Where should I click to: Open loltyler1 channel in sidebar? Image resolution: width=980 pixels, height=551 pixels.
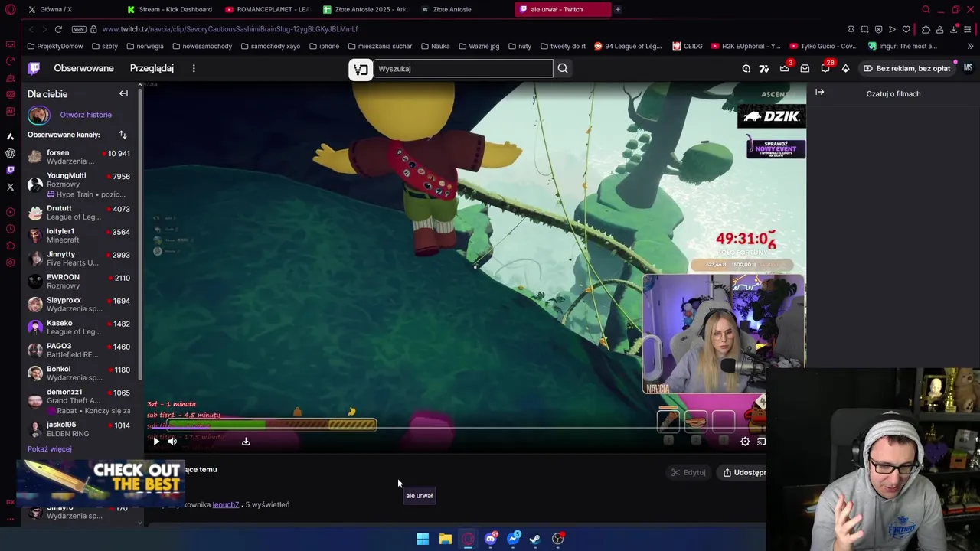click(x=80, y=235)
